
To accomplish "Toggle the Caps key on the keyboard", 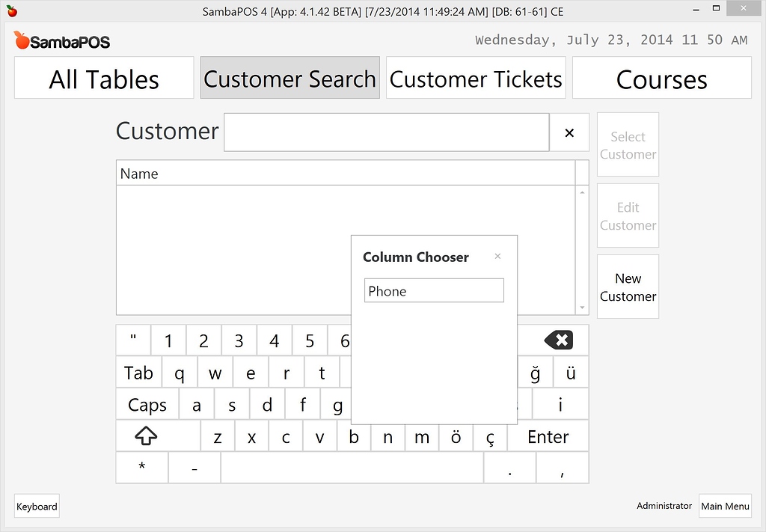I will point(146,404).
